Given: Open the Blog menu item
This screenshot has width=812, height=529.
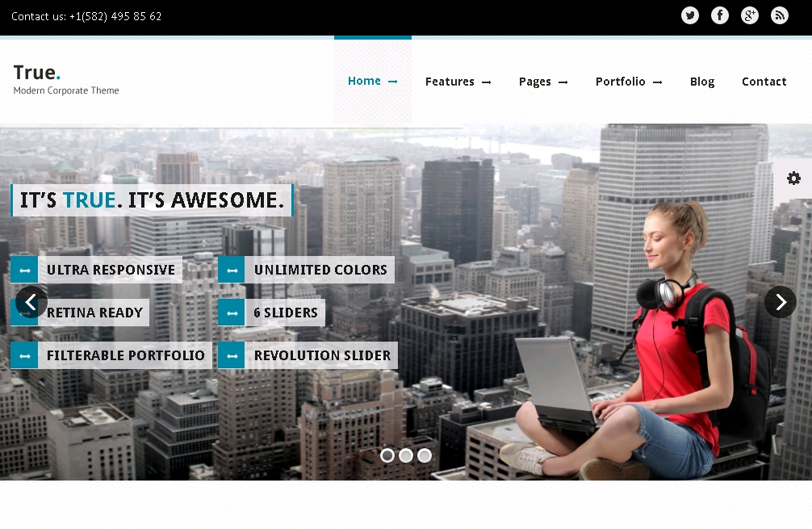Looking at the screenshot, I should pyautogui.click(x=702, y=82).
